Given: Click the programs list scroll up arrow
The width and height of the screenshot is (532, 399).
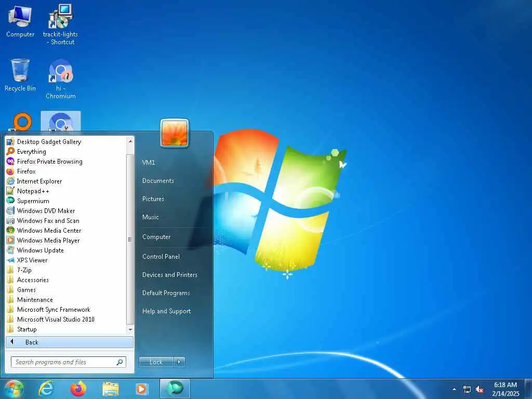Looking at the screenshot, I should (130, 141).
